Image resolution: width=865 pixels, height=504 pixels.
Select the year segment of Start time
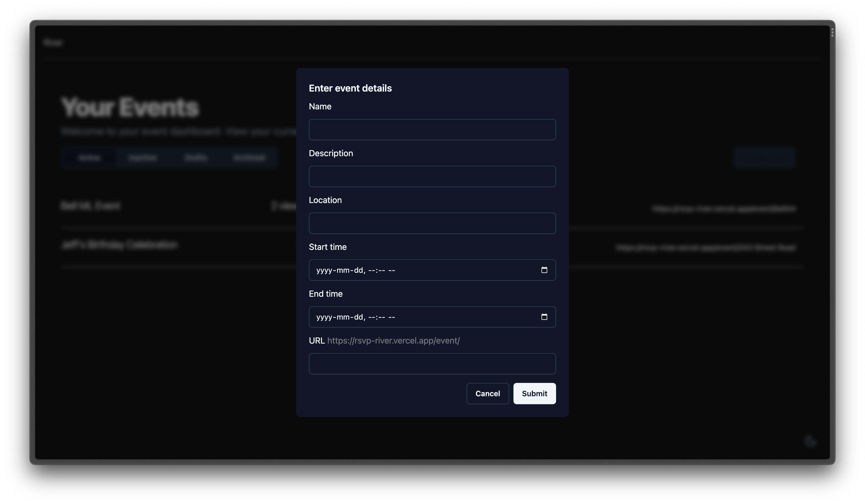pyautogui.click(x=324, y=270)
